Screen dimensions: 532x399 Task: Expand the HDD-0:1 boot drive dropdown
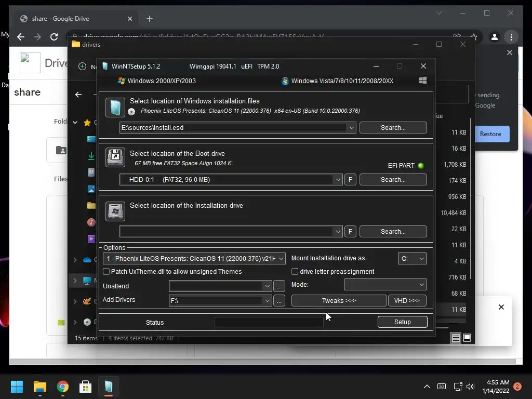pos(338,179)
